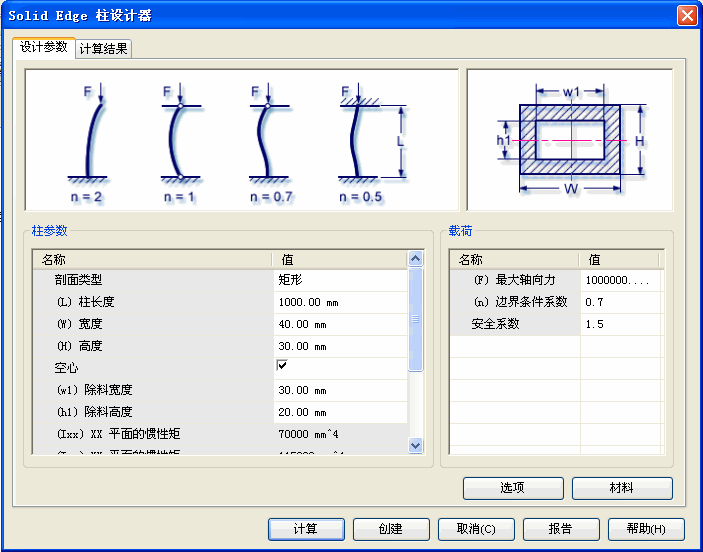This screenshot has width=703, height=552.
Task: Click the 计算 calculate button
Action: point(306,529)
